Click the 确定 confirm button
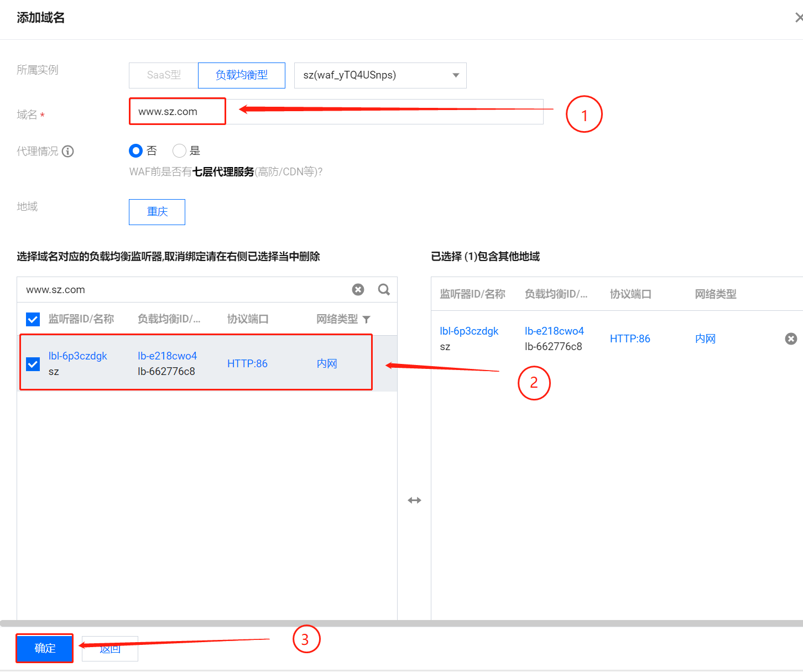 45,648
